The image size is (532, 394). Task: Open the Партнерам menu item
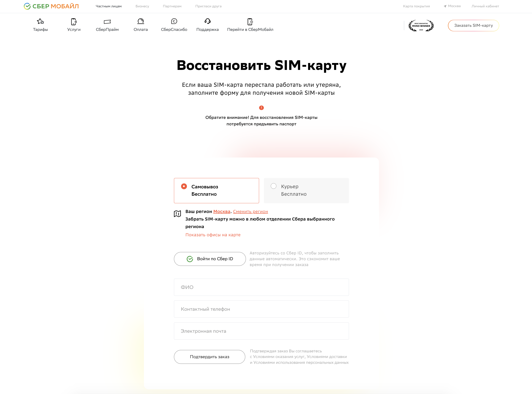click(172, 6)
